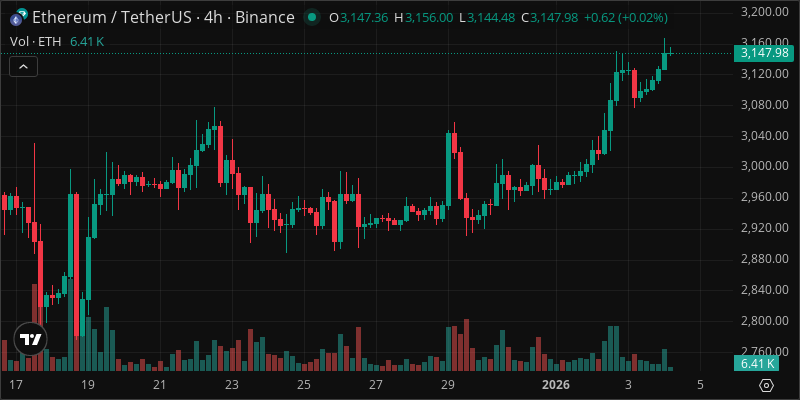Open the TradingView logo button
The height and width of the screenshot is (400, 800).
pyautogui.click(x=31, y=339)
